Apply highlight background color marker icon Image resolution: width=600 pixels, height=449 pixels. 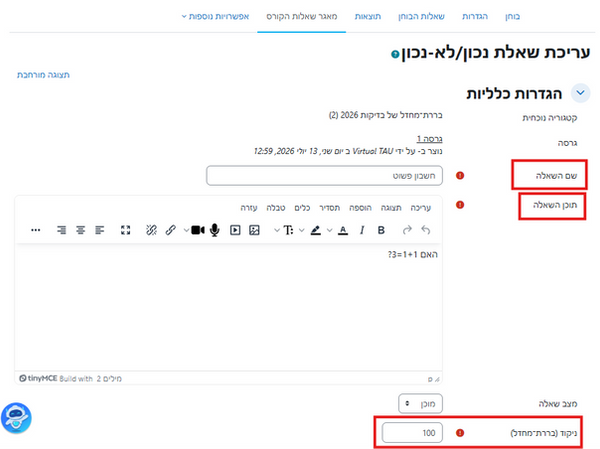click(316, 230)
